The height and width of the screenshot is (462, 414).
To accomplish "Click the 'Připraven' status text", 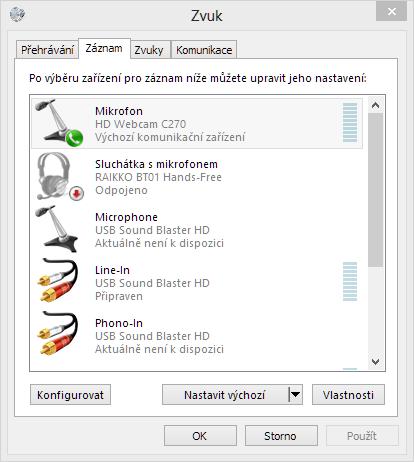I will 119,296.
